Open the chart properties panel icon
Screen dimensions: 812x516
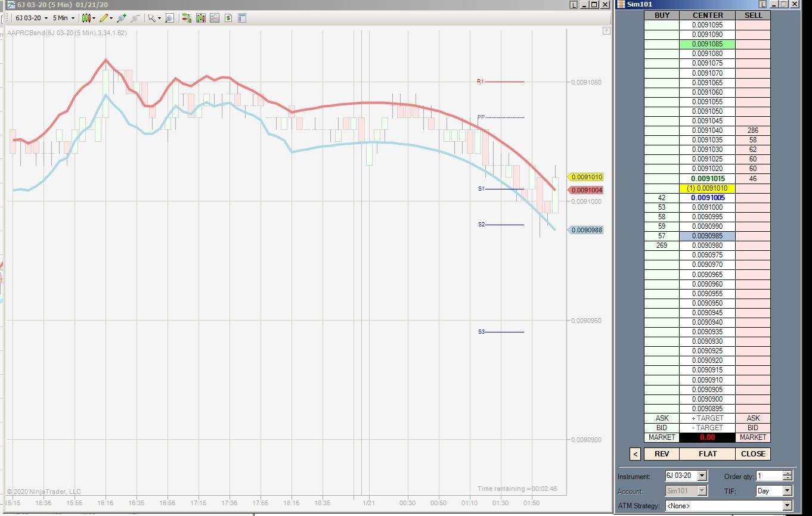click(x=242, y=18)
